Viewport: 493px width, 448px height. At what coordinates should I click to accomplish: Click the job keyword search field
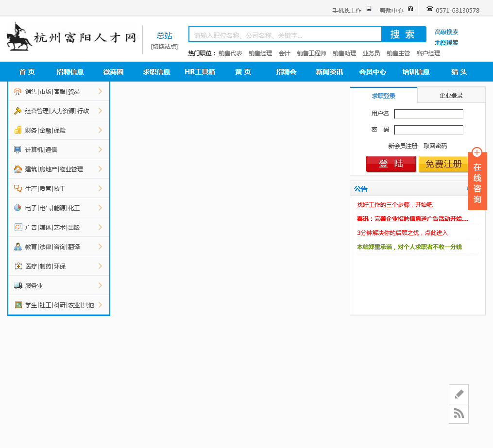point(285,34)
